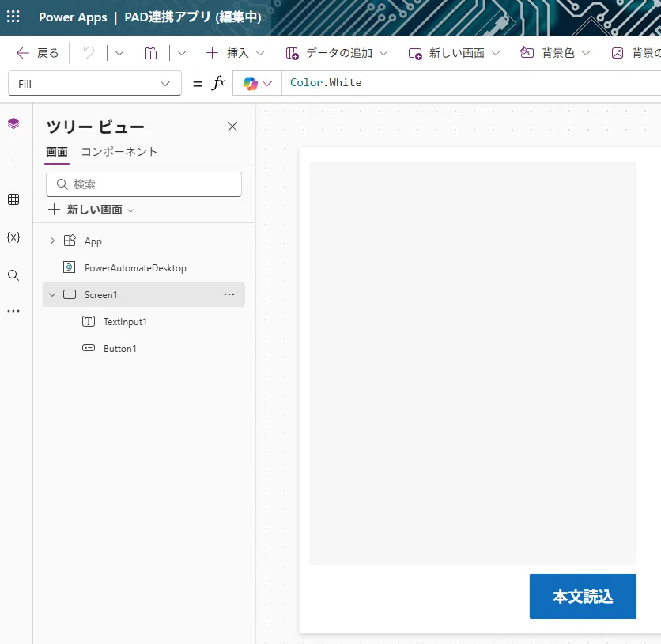Image resolution: width=661 pixels, height=644 pixels.
Task: Select the PowerAutomateDesktop tree item
Action: click(135, 268)
